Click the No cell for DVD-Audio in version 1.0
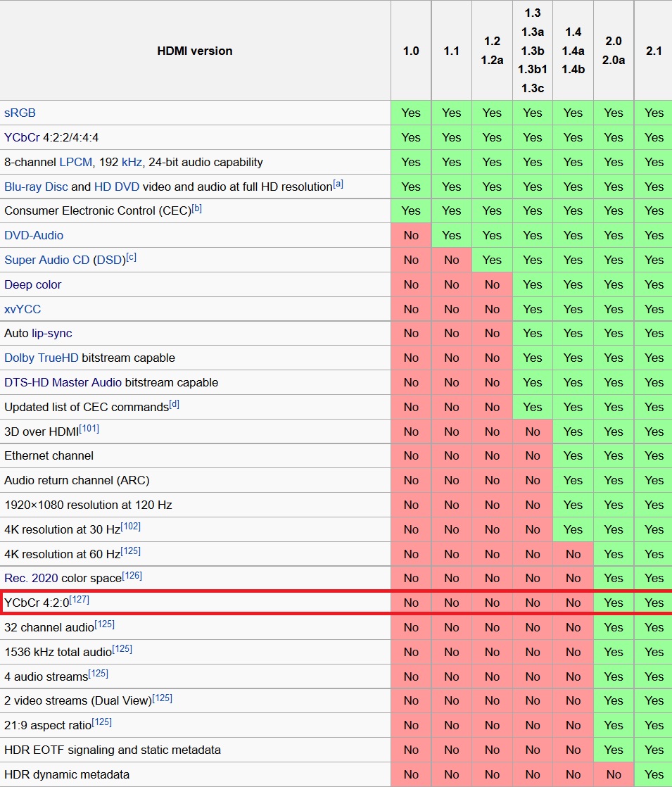Screen dimensions: 672x787 click(411, 235)
